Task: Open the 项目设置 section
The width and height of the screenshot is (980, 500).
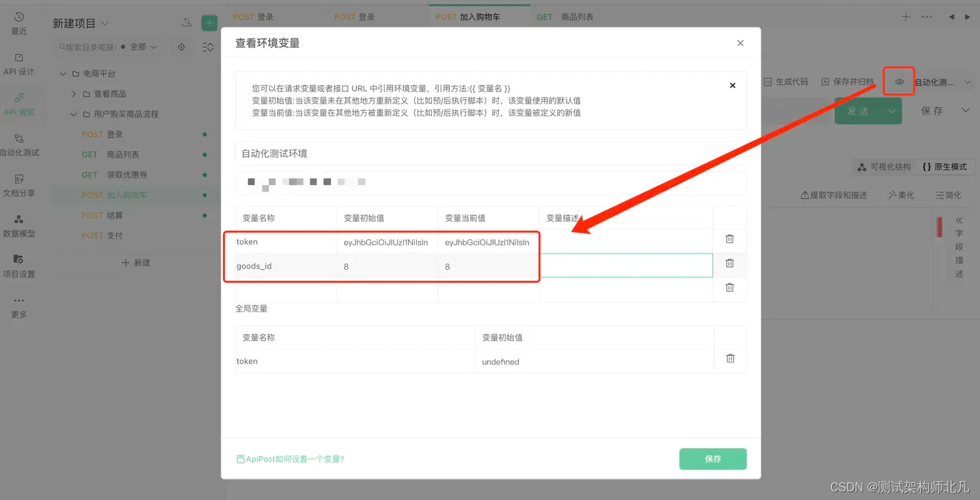Action: (x=19, y=266)
